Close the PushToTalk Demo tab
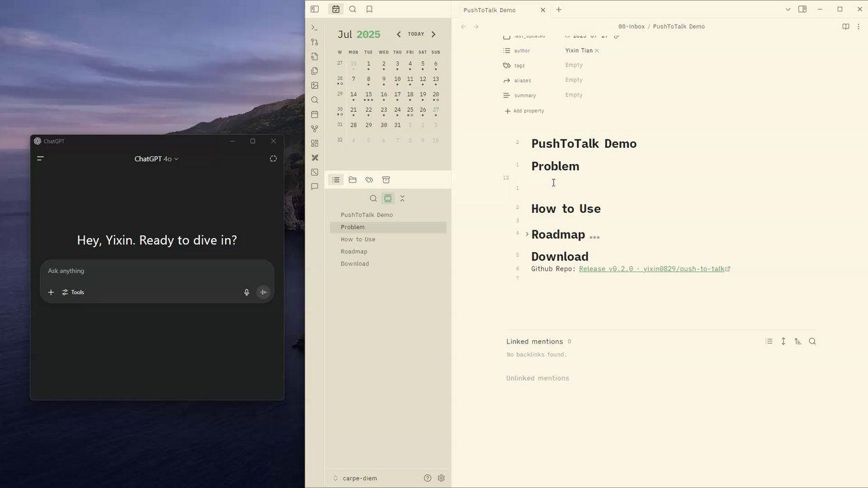This screenshot has width=868, height=488. (542, 10)
